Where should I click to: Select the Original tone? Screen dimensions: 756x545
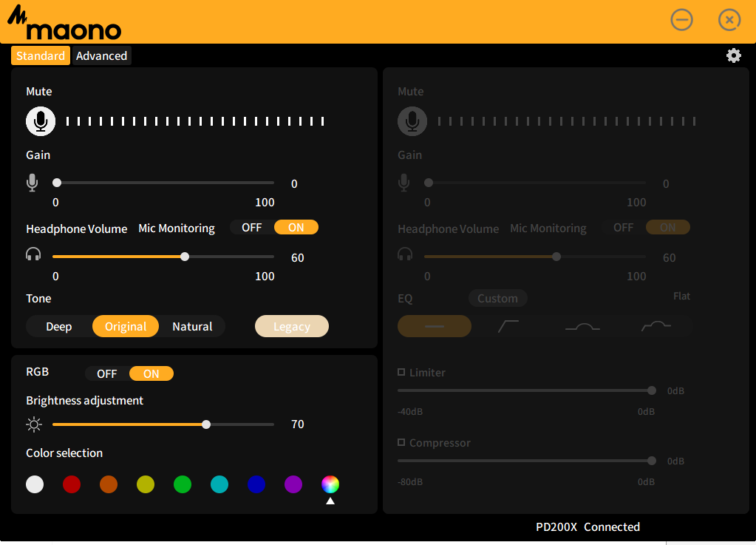[x=126, y=327]
